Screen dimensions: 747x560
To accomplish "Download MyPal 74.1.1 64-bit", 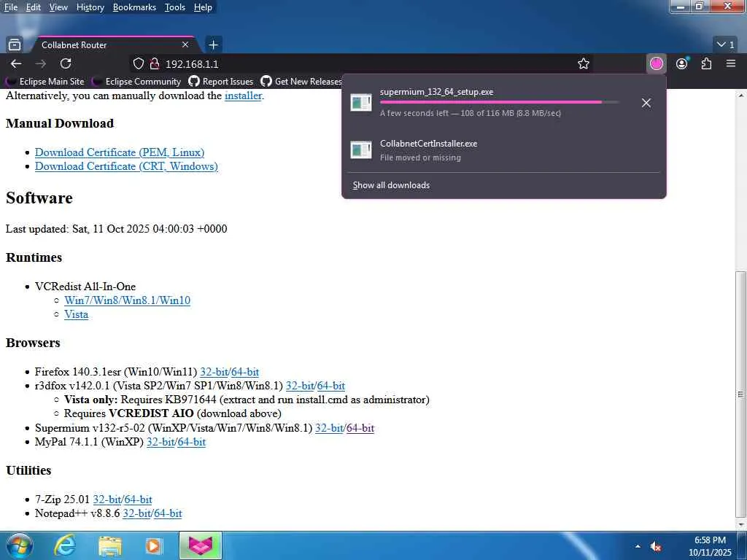I will click(x=192, y=442).
